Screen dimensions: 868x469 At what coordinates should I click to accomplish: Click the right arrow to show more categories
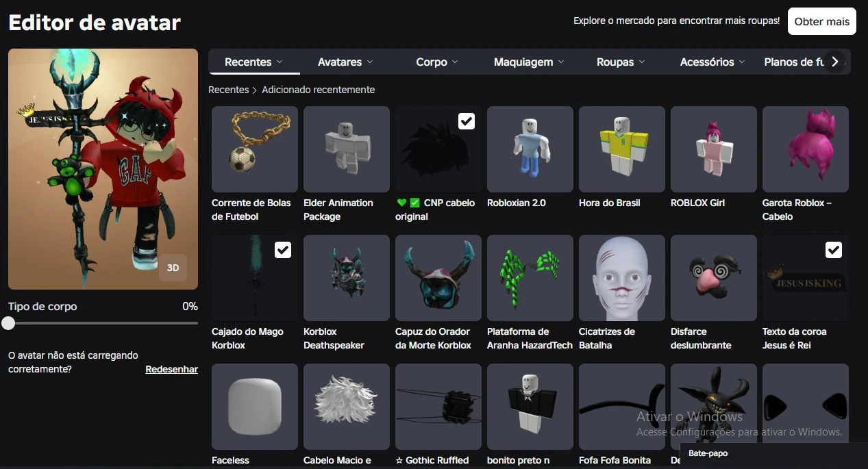coord(834,62)
